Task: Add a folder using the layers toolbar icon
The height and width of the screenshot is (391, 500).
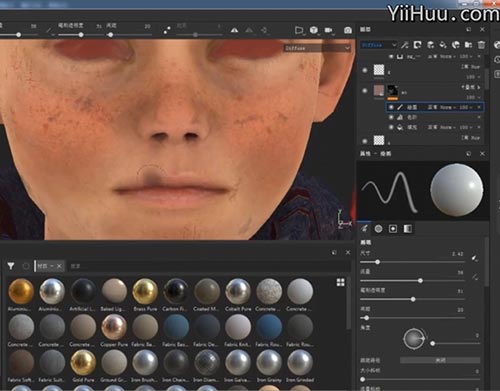Action: tap(468, 45)
